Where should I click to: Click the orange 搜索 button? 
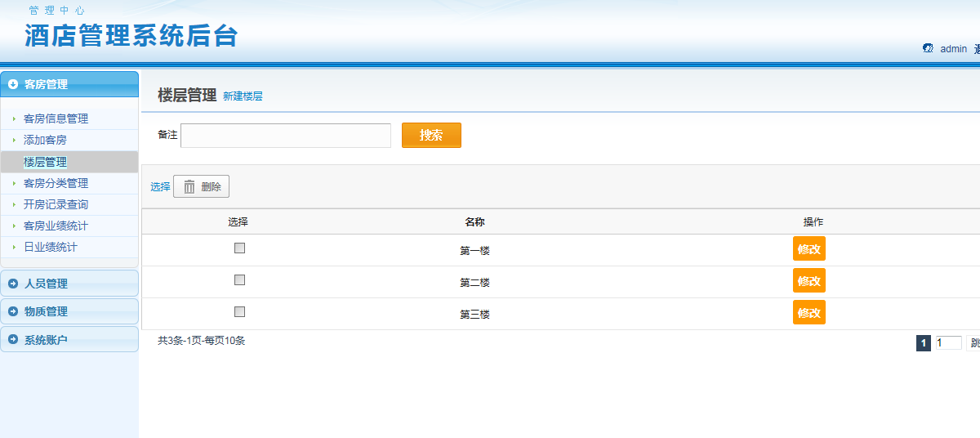[431, 136]
